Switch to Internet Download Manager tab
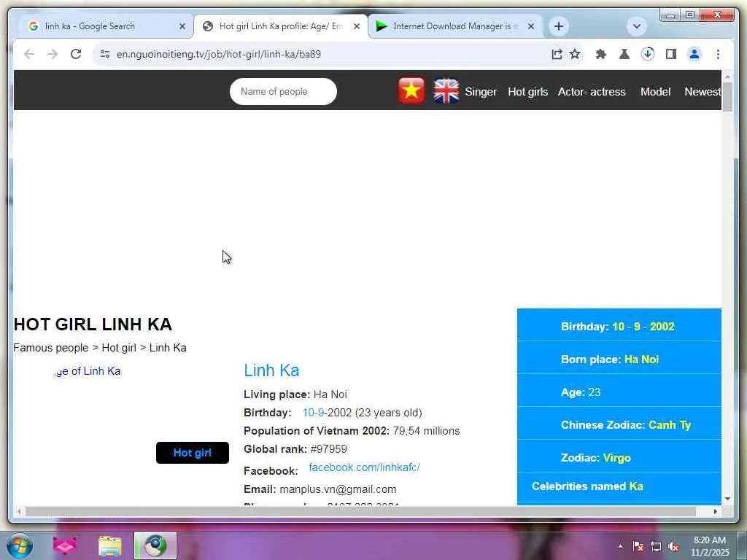 point(454,26)
